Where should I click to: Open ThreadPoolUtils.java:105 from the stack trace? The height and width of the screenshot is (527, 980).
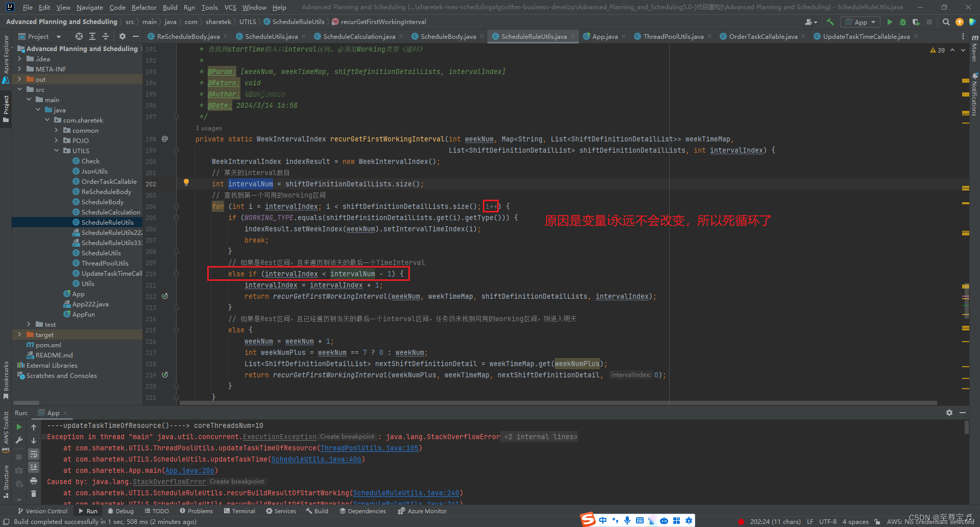pos(370,448)
